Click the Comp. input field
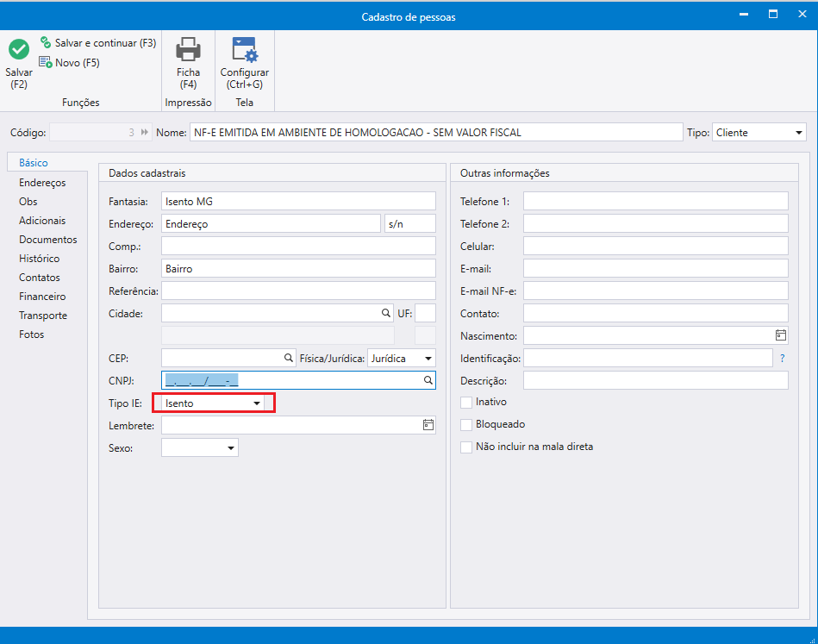This screenshot has height=644, width=818. [298, 247]
